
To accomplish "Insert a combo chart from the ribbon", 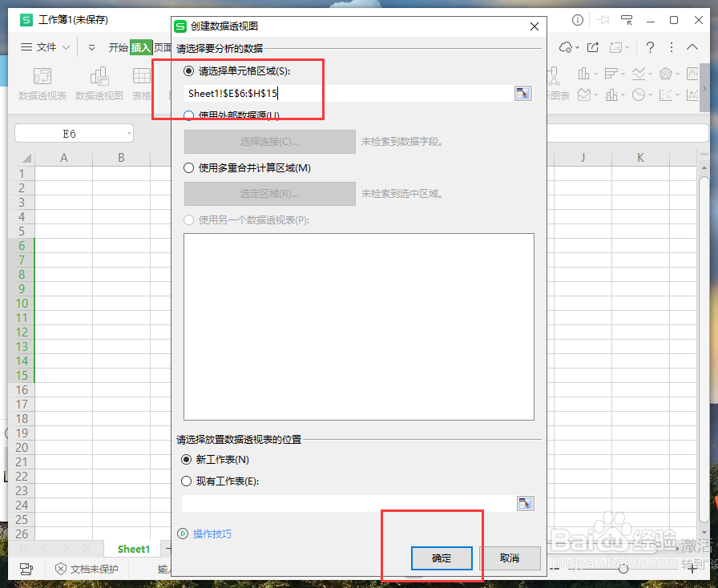I will point(611,95).
